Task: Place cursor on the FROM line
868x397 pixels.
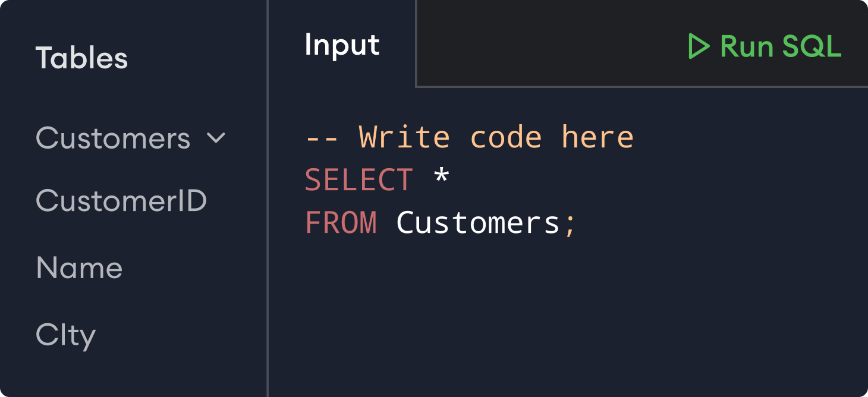Action: pyautogui.click(x=341, y=222)
